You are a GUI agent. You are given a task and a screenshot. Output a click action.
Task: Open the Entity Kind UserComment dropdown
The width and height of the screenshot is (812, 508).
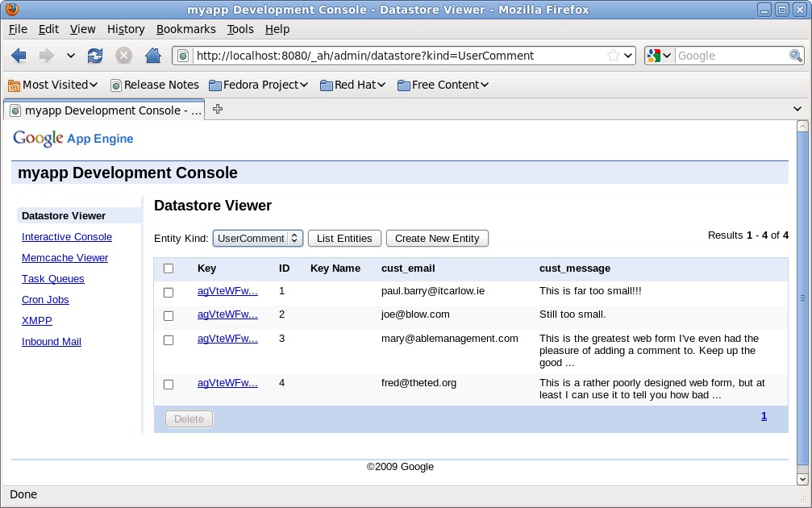pos(258,239)
